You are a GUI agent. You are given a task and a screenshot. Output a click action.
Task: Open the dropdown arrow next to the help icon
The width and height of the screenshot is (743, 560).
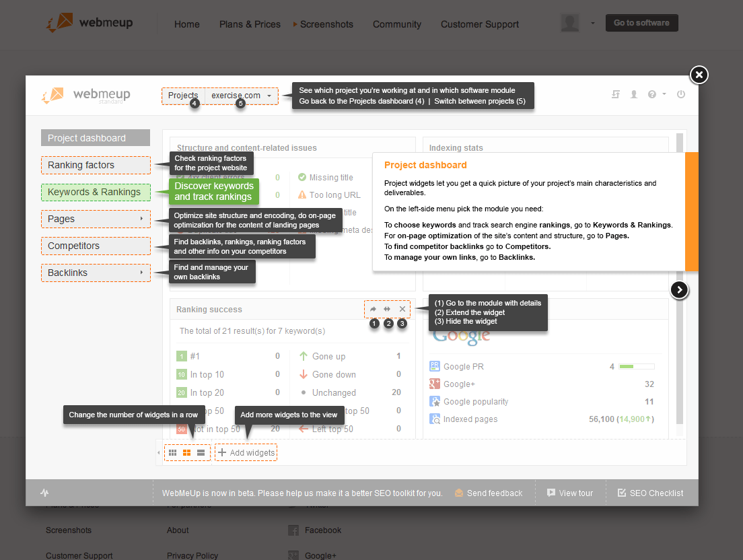[664, 94]
